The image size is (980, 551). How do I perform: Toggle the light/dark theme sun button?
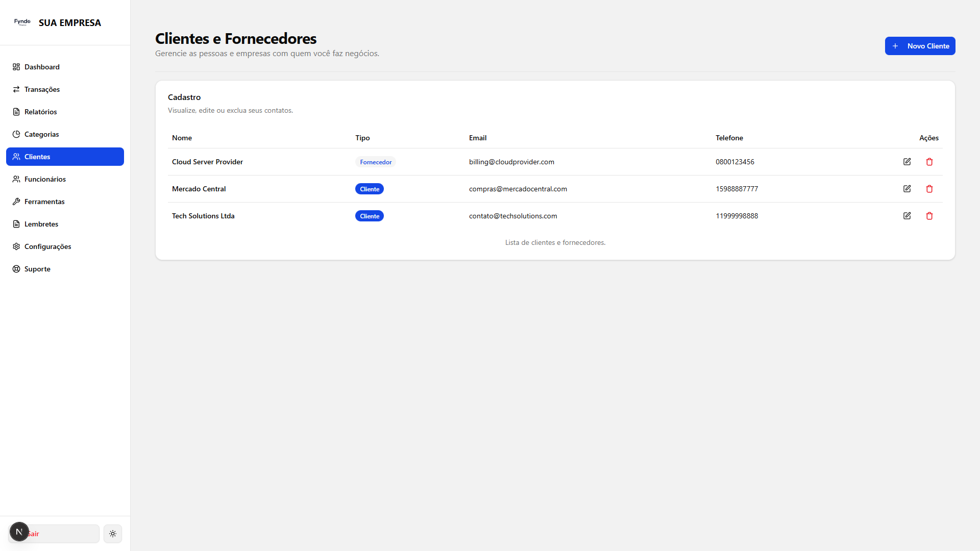113,534
